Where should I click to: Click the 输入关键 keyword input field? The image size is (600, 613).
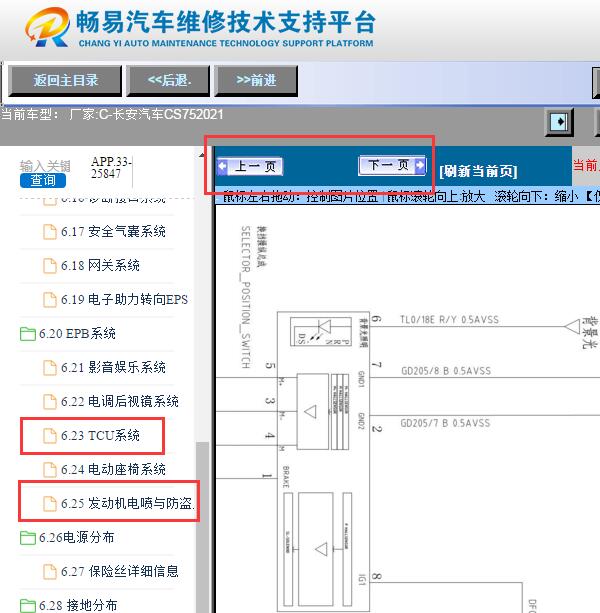[x=45, y=166]
